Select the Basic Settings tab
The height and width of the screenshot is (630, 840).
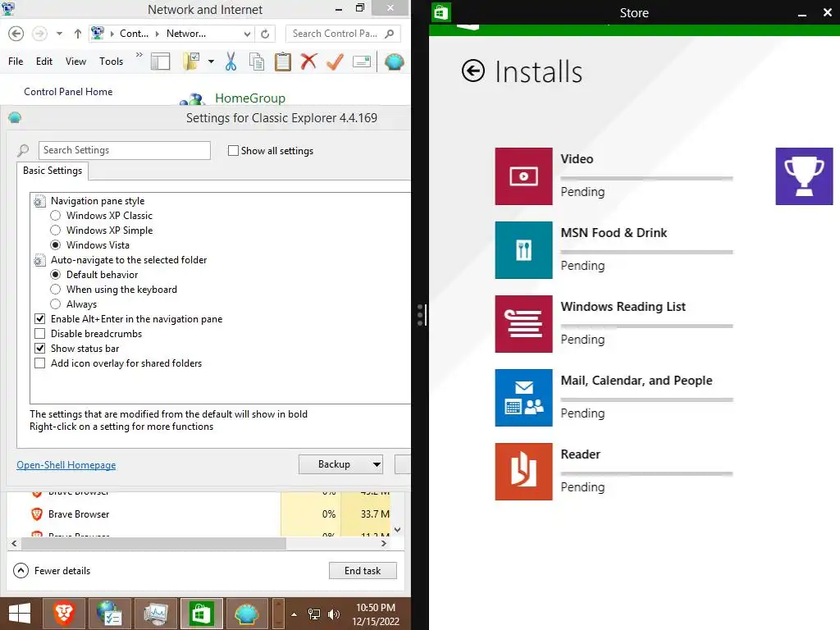point(52,171)
